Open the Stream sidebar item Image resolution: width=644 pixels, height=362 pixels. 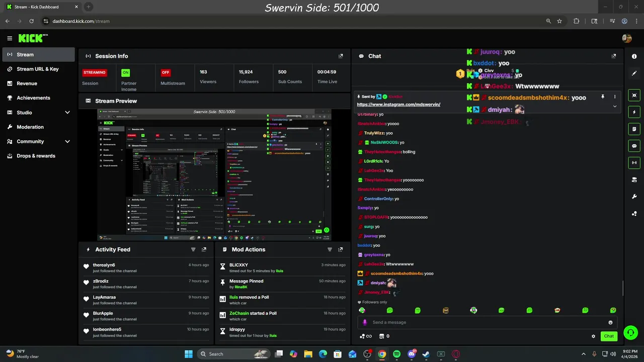tap(39, 55)
